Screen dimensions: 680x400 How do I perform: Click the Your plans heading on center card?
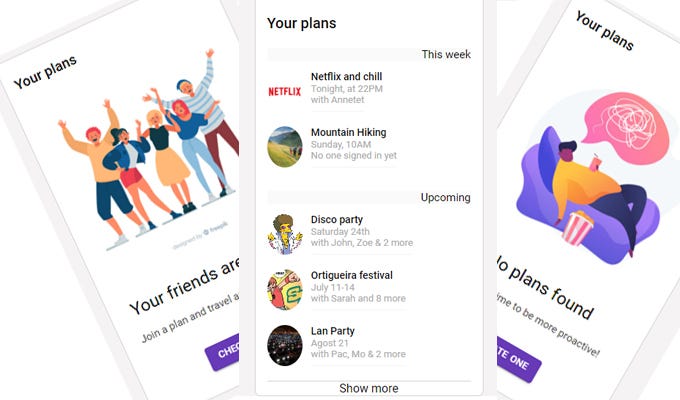pyautogui.click(x=301, y=23)
